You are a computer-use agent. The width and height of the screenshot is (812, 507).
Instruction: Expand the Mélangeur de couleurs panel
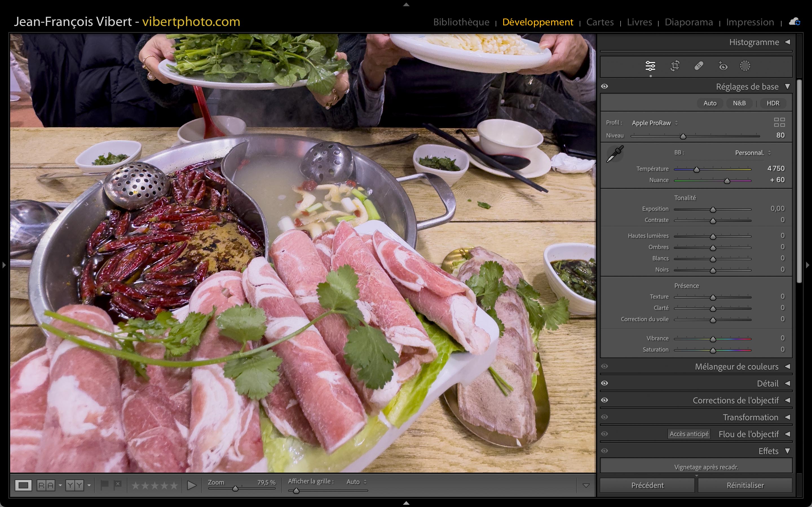(x=736, y=366)
